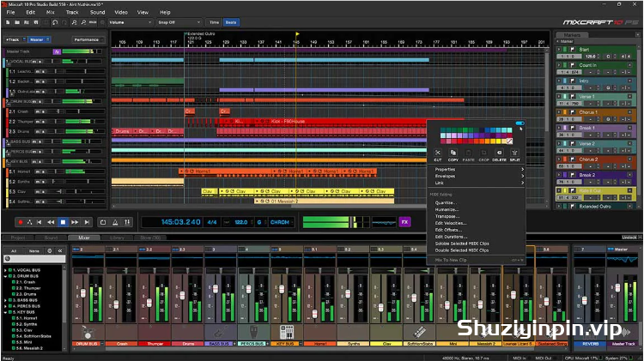Click the Copy icon in the context menu

(x=453, y=153)
